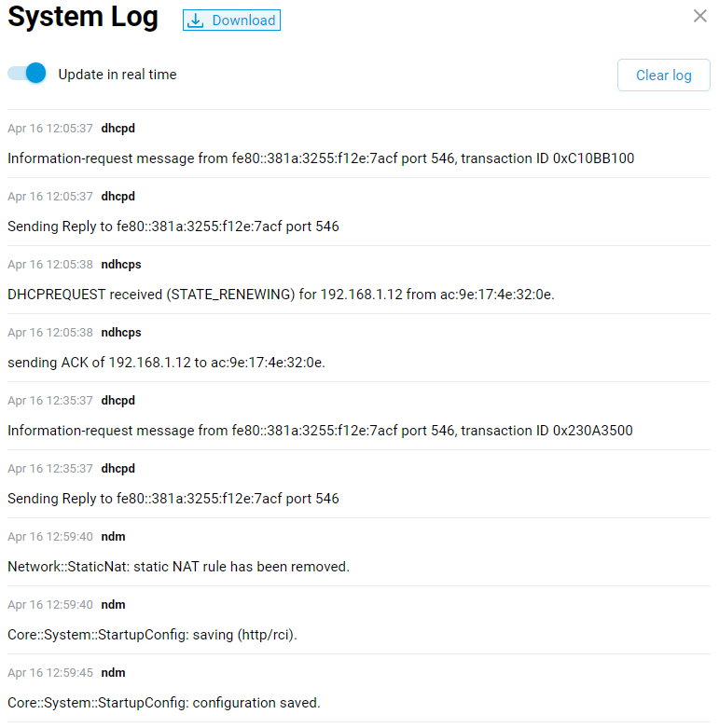Close the System Log panel
This screenshot has height=728, width=719.
700,16
